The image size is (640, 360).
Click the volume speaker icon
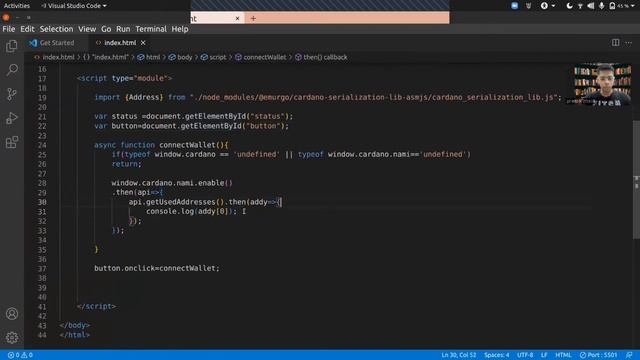click(x=591, y=6)
